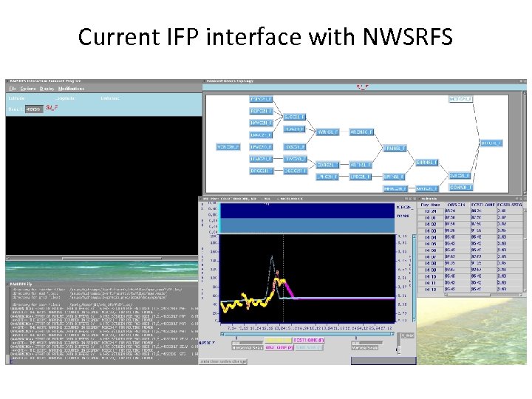The height and width of the screenshot is (399, 532).
Task: Click the vertical scrollbar right of the hydrograph
Action: pyautogui.click(x=414, y=278)
